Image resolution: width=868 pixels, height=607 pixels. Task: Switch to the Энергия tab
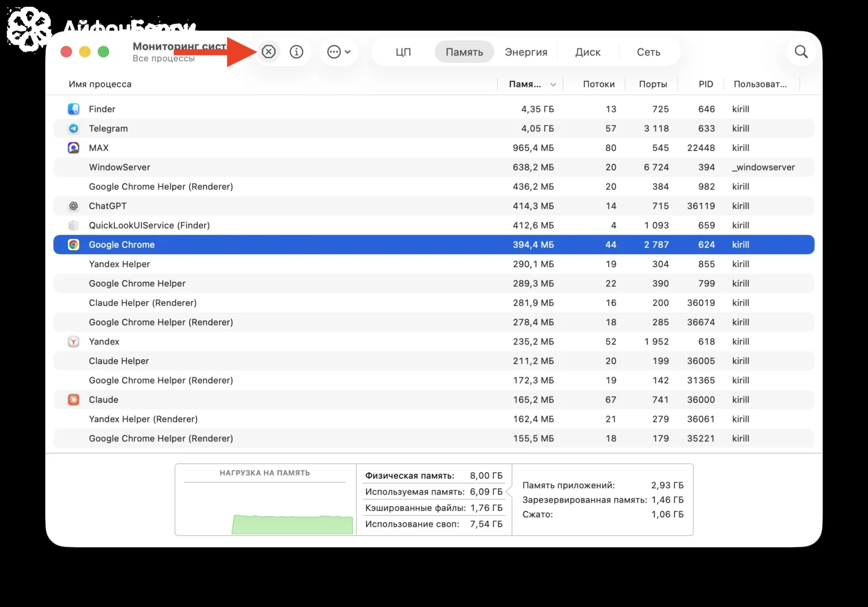526,52
